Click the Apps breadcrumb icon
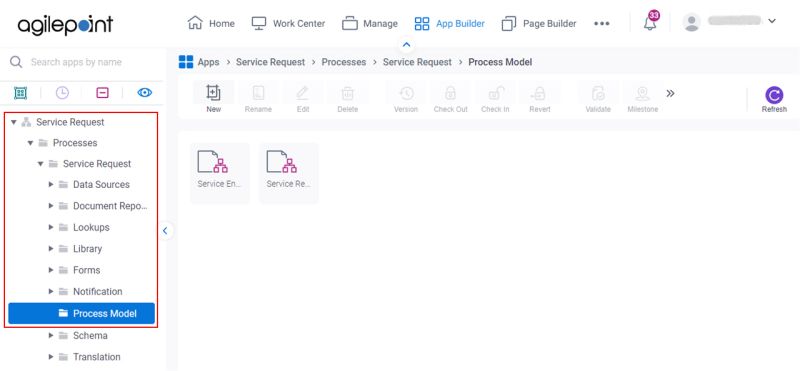Image resolution: width=800 pixels, height=371 pixels. (x=186, y=62)
